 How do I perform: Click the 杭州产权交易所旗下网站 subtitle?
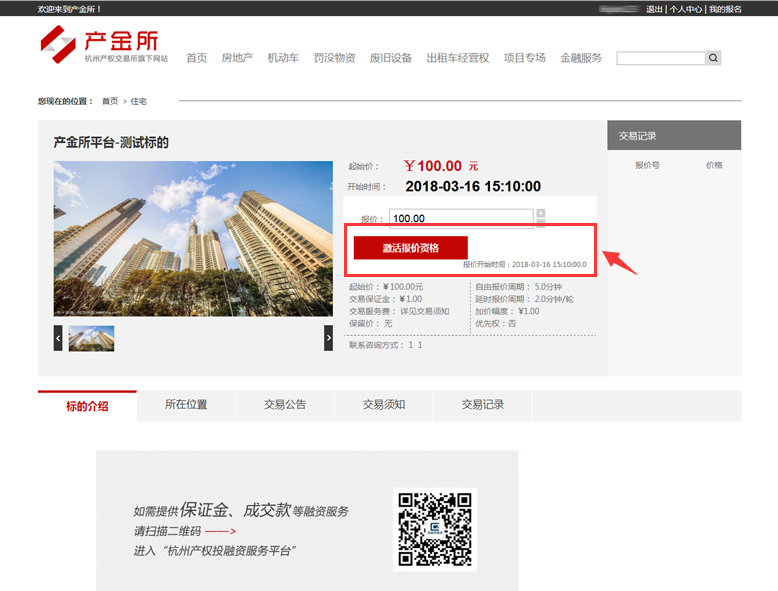point(126,59)
